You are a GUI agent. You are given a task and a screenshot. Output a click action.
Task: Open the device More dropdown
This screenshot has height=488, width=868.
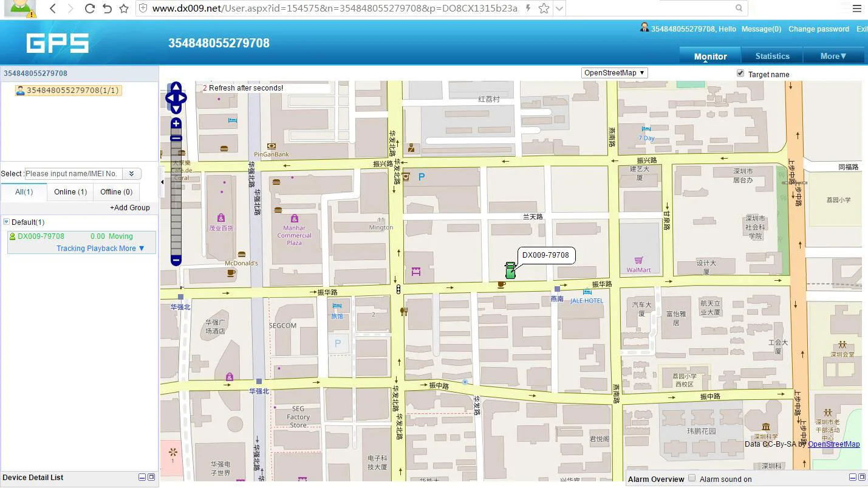coord(132,249)
